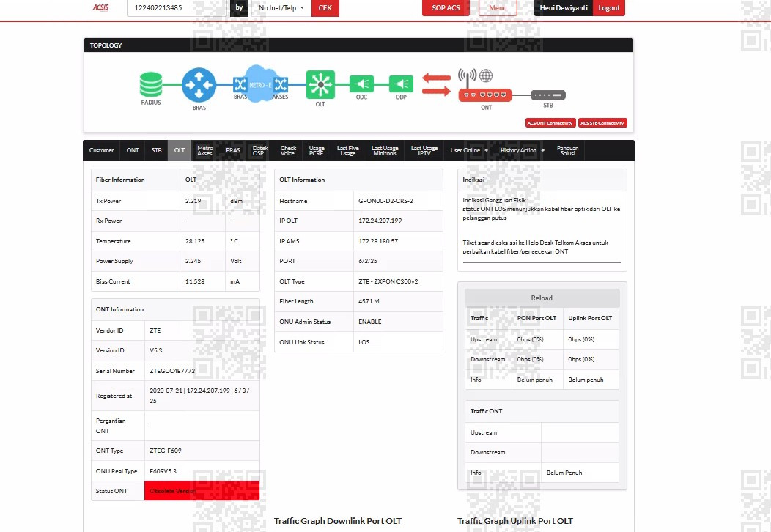Screen dimensions: 771x532
Task: Expand the History Action dropdown
Action: [x=523, y=150]
